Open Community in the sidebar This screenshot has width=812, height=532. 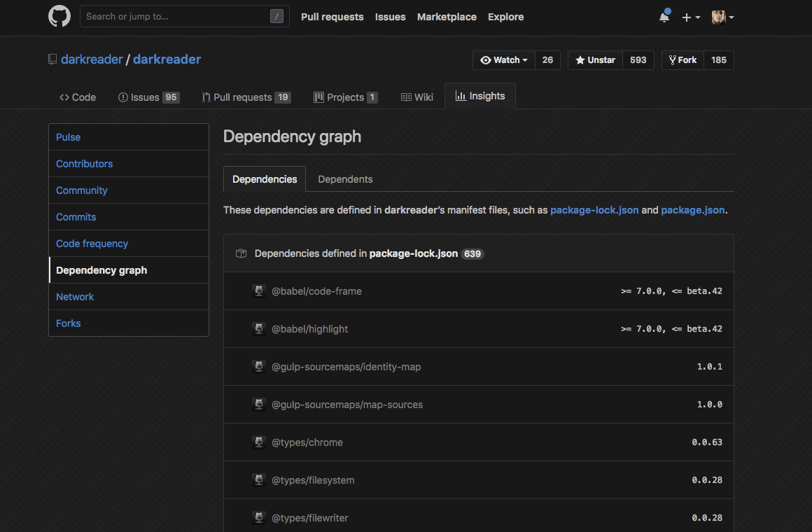(128, 190)
